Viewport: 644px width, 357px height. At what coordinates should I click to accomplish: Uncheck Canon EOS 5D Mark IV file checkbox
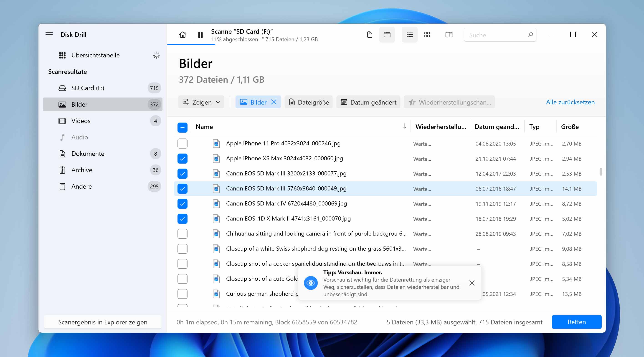pos(182,203)
